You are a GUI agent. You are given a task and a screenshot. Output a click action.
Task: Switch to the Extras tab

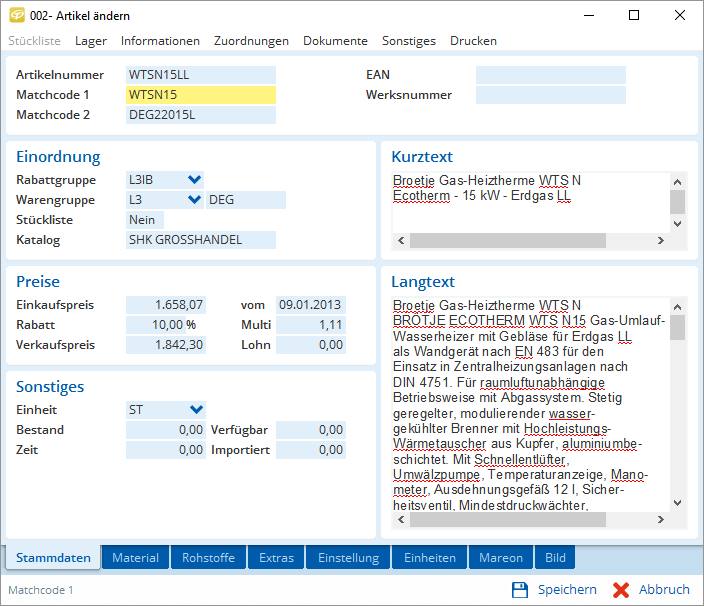click(x=277, y=558)
